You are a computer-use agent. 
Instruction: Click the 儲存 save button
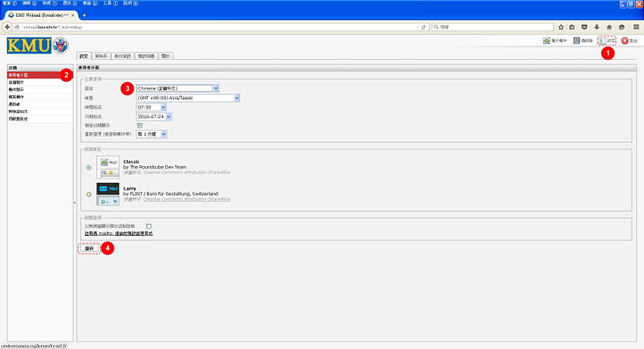click(x=89, y=248)
